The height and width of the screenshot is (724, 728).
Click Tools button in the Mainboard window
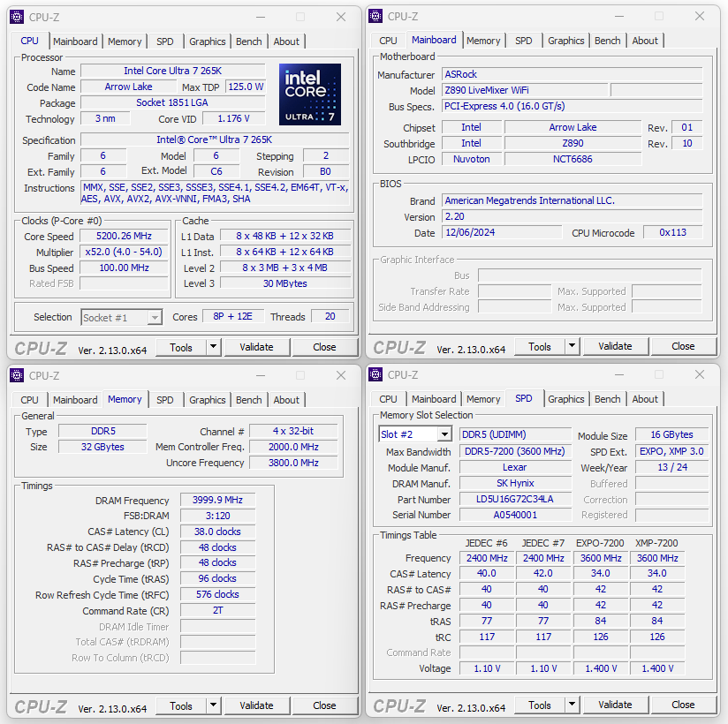click(540, 346)
